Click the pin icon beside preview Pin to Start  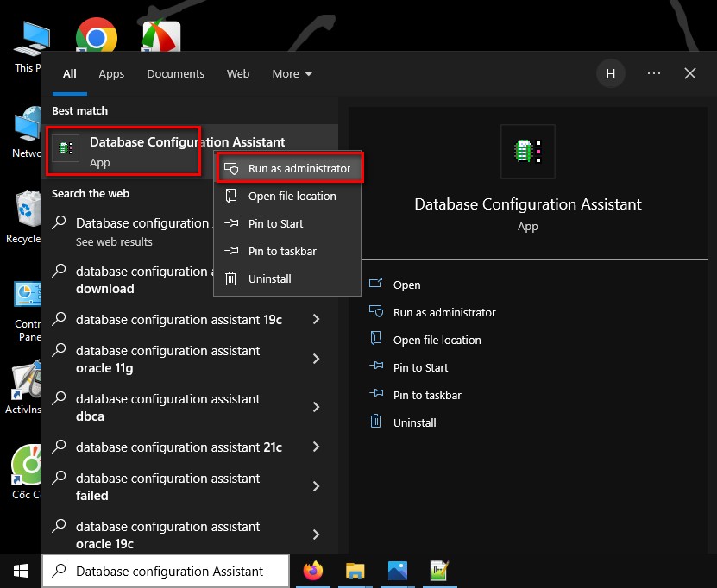tap(376, 366)
